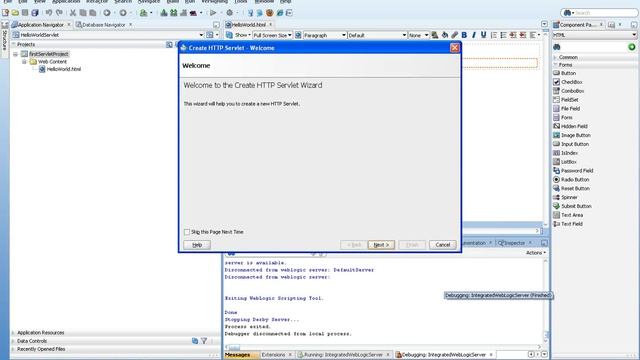
Task: Click the Rebuild project icon
Action: coord(173,13)
